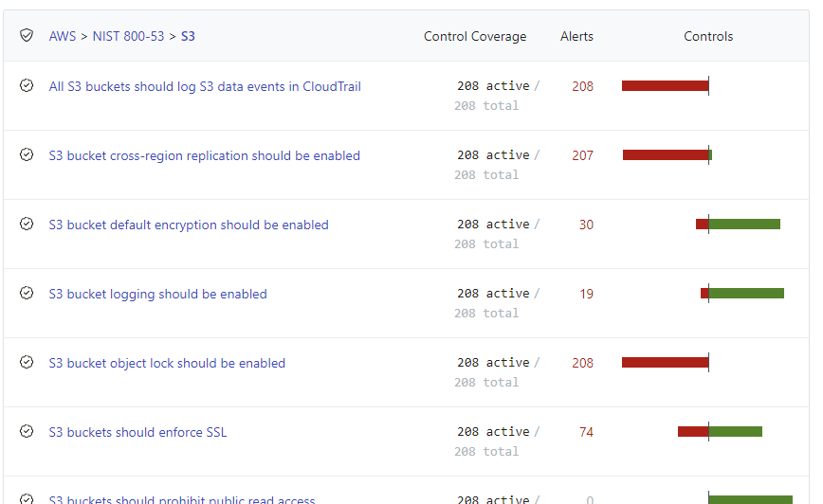The width and height of the screenshot is (823, 504).
Task: Click alert count 74 for enforce SSL row
Action: (586, 433)
